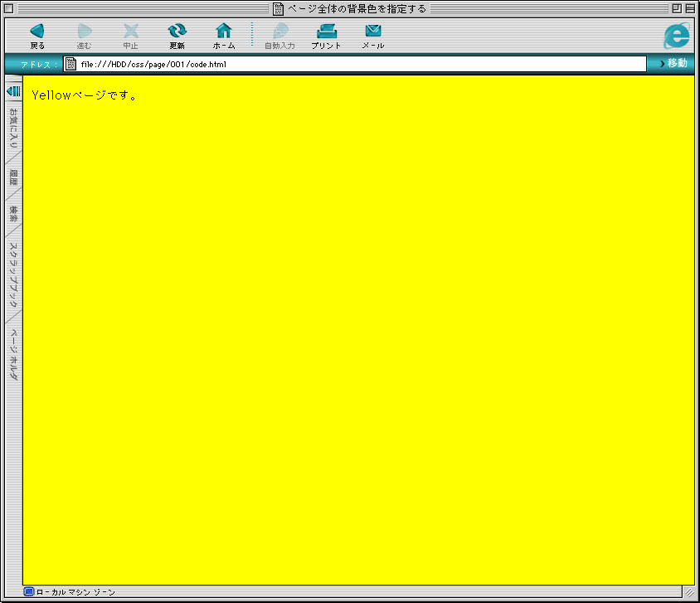This screenshot has height=603, width=700.
Task: Go to ホーム (Home) house icon
Action: pos(223,32)
